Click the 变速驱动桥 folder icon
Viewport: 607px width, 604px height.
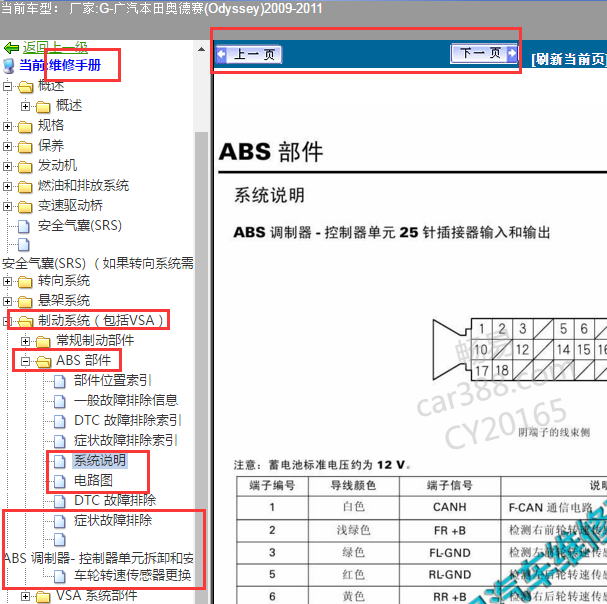(x=25, y=207)
